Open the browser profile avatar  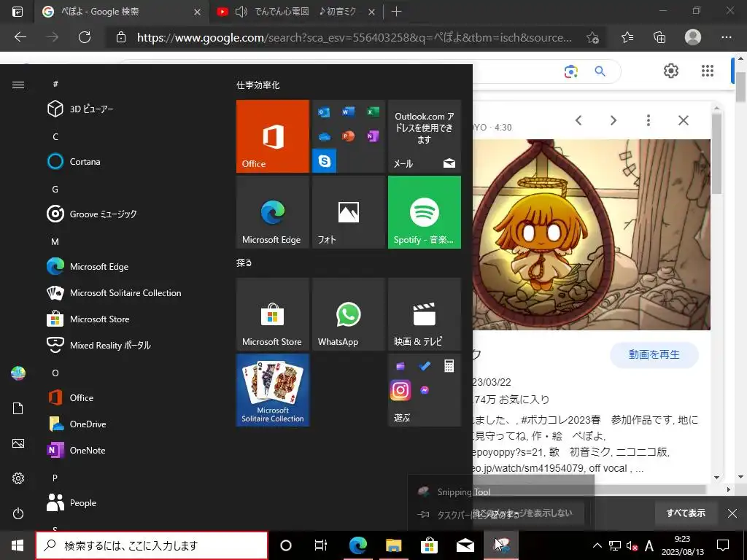(x=693, y=37)
